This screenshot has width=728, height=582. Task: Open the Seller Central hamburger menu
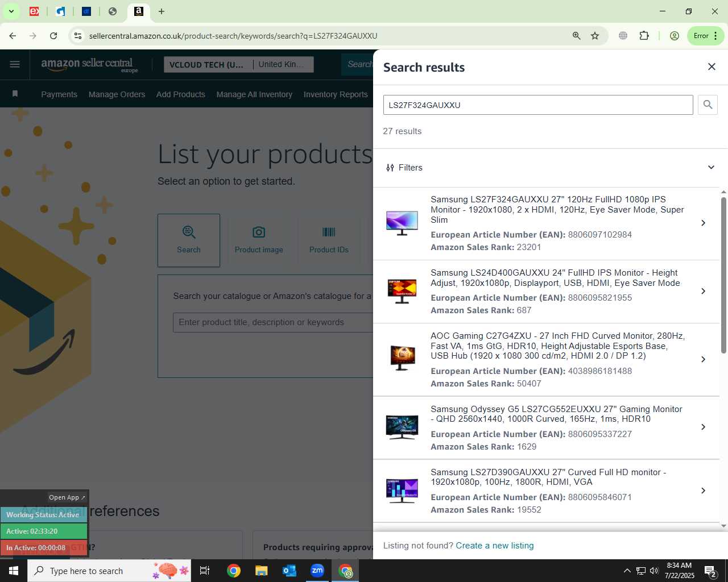(x=15, y=64)
